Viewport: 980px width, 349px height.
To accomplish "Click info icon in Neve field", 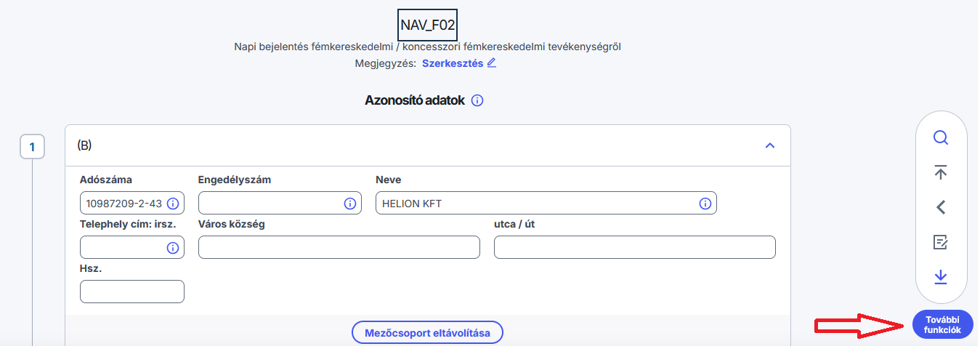I will [705, 204].
